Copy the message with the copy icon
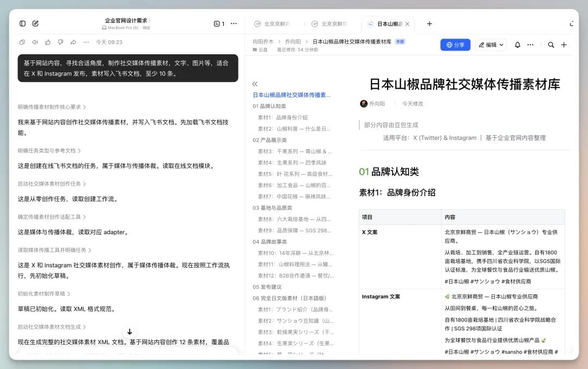Viewport: 588px width, 369px height. click(22, 42)
